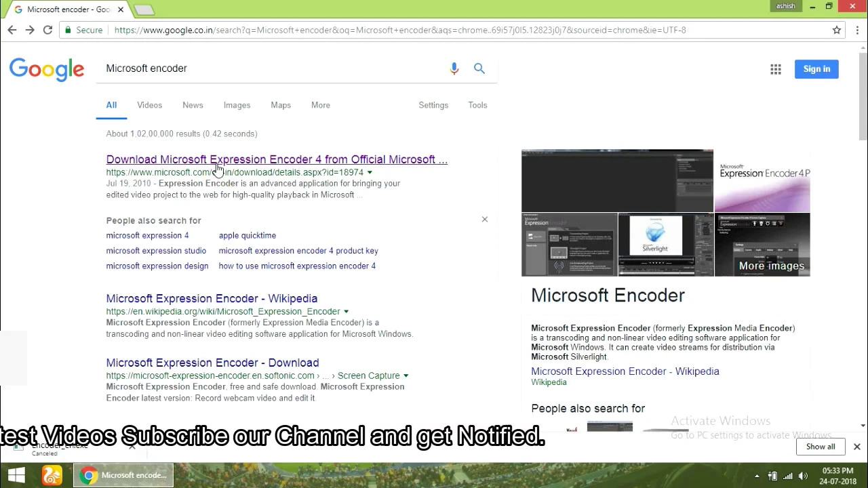The image size is (868, 488).
Task: Open the Screen Capture breadcrumb link
Action: [368, 375]
